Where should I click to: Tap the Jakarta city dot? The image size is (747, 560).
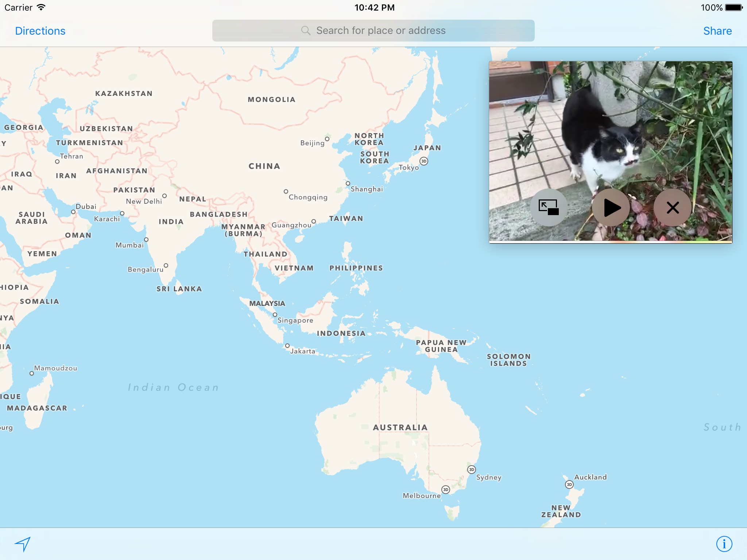(287, 346)
